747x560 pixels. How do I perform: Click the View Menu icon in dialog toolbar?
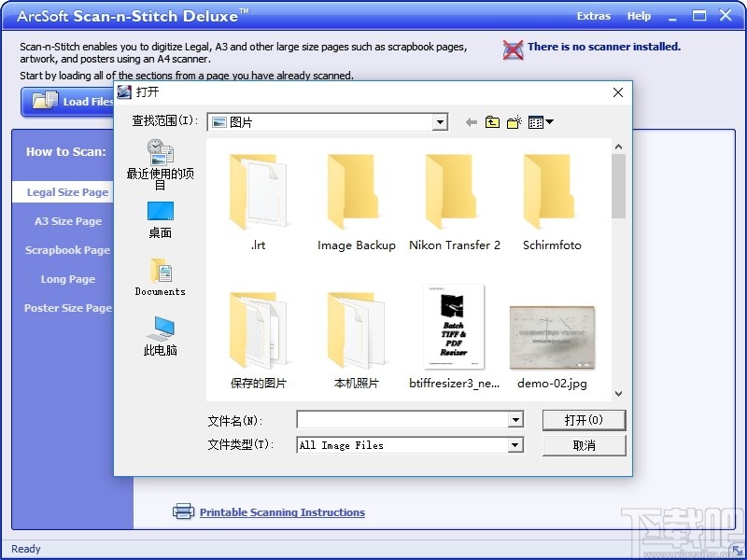coord(536,121)
